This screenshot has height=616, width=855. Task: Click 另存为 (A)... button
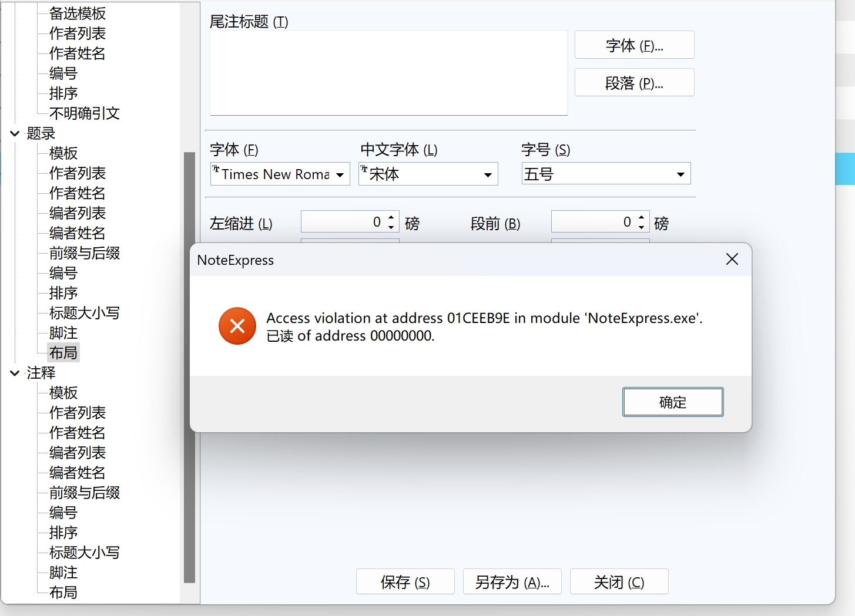pos(512,582)
